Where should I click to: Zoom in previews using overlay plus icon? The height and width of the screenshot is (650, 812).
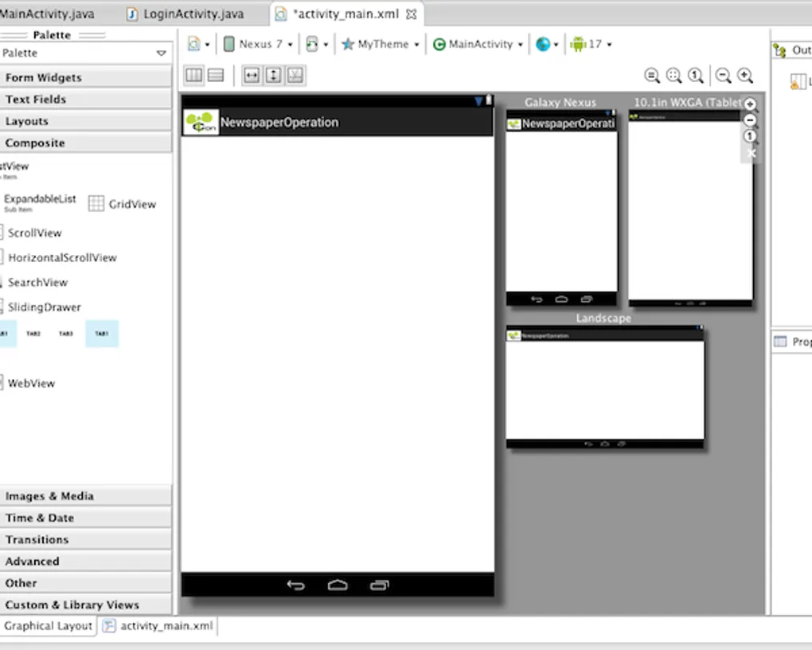tap(751, 104)
